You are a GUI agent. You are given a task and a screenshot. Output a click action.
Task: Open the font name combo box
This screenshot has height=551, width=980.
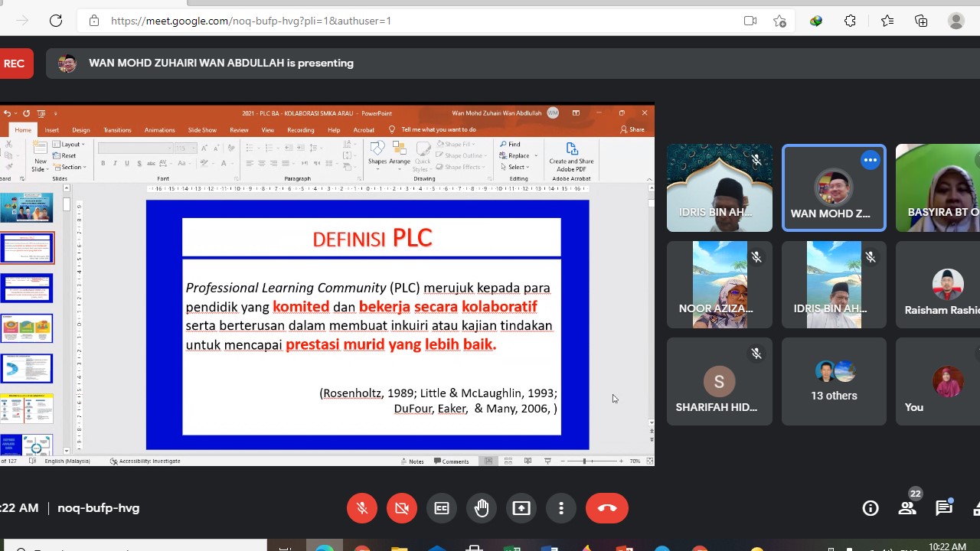[x=135, y=148]
